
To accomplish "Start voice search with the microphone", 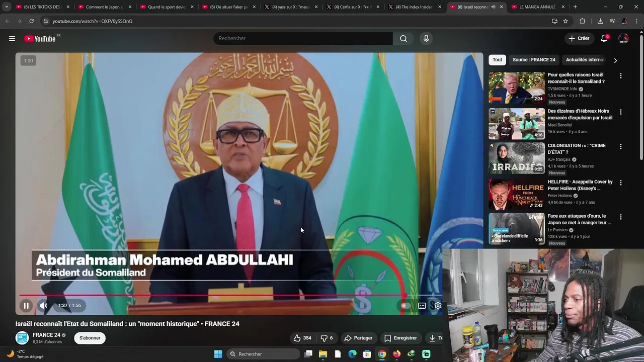I will coord(426,39).
